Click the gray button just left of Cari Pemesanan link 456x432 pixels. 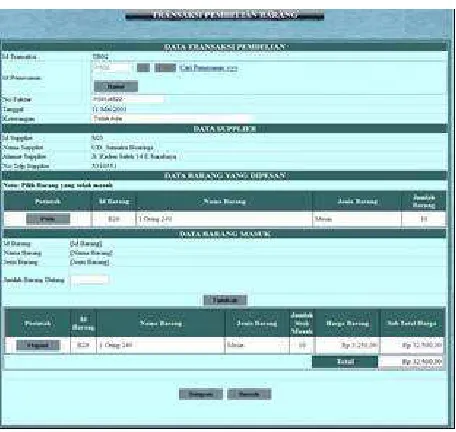165,68
